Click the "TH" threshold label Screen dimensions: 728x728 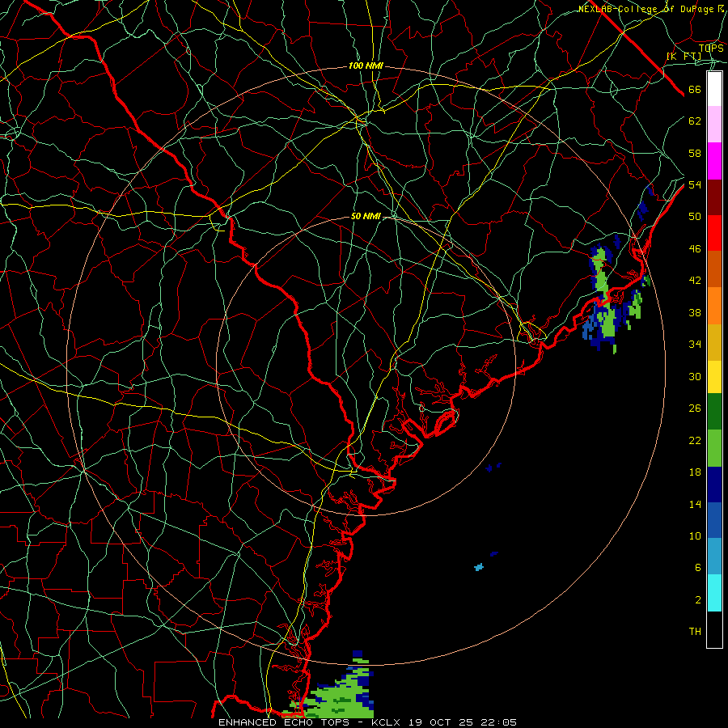695,632
